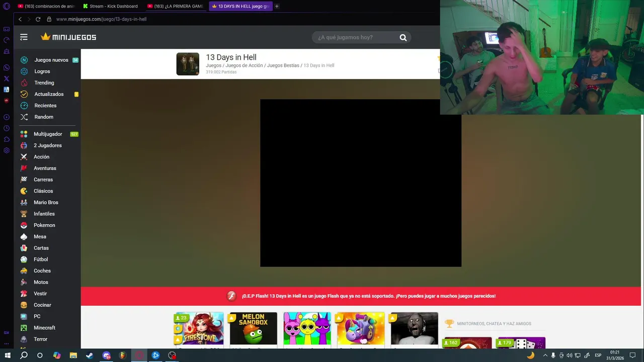Open Mario Bros category
This screenshot has width=644, height=362.
(x=46, y=203)
